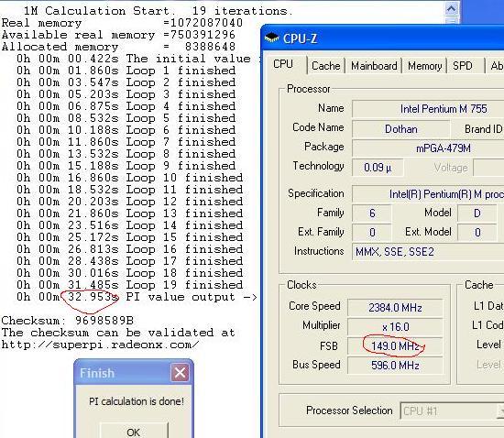504x438 pixels.
Task: Click the Super PI scrollbar up arrow
Action: 451,9
